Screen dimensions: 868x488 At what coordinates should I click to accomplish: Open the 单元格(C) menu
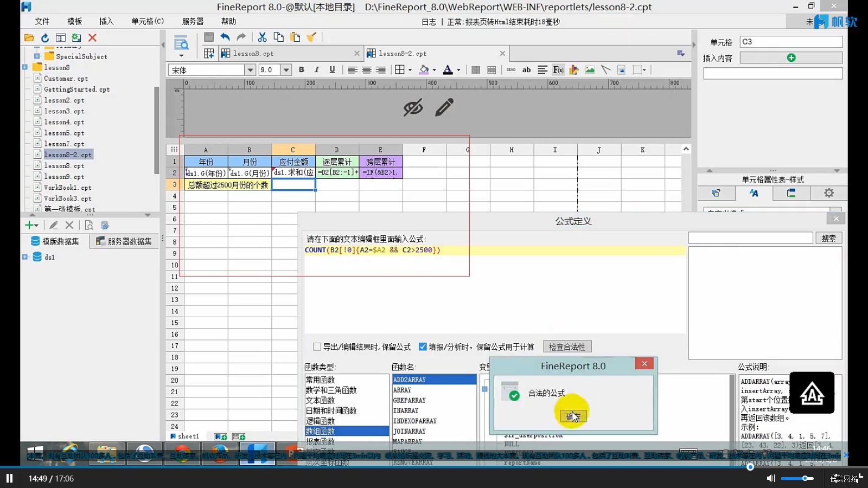coord(148,21)
